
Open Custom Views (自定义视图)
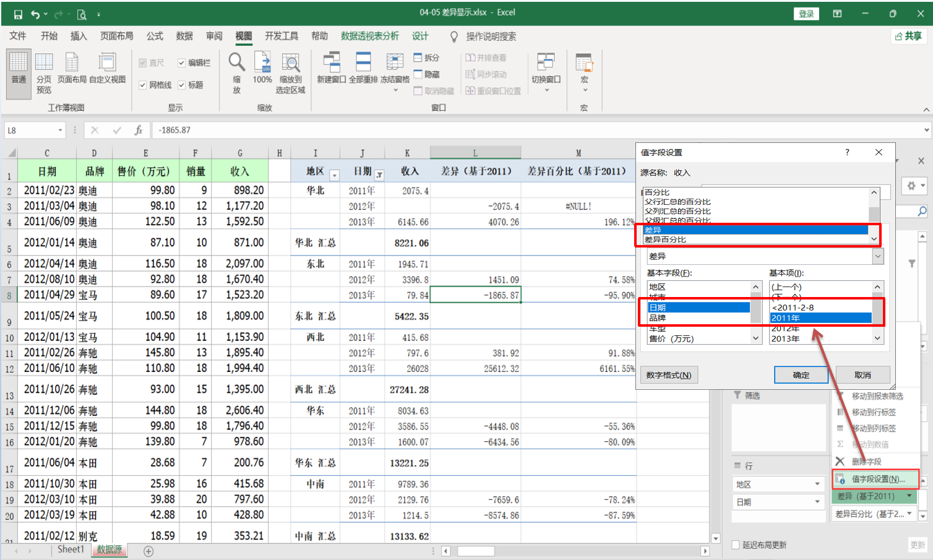107,69
